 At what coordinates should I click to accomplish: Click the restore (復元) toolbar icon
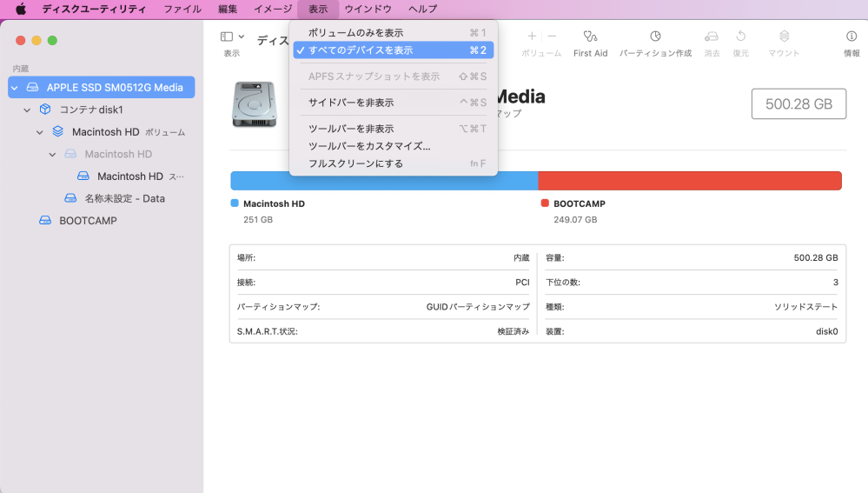(x=740, y=36)
